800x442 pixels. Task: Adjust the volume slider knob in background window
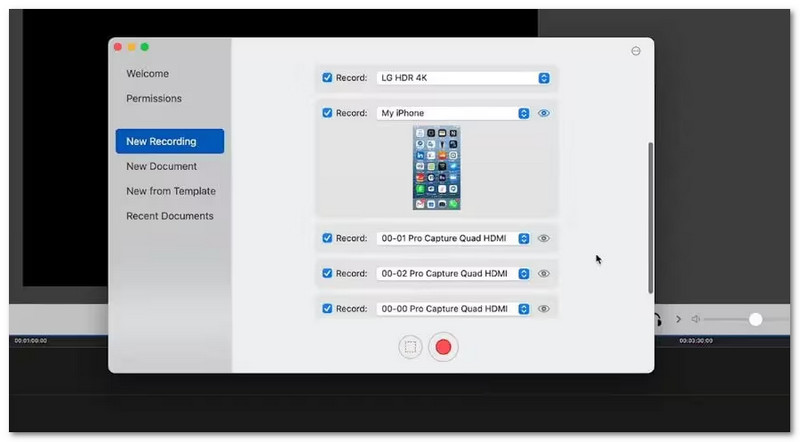(756, 320)
